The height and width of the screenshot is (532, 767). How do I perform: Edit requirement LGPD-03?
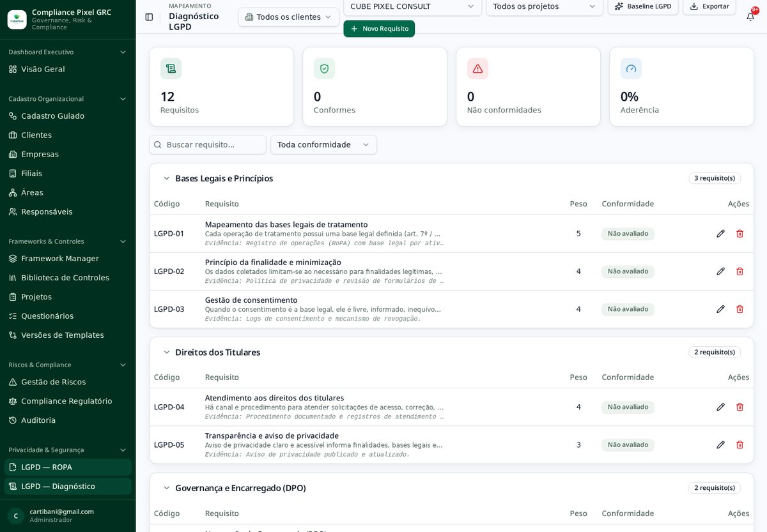720,309
